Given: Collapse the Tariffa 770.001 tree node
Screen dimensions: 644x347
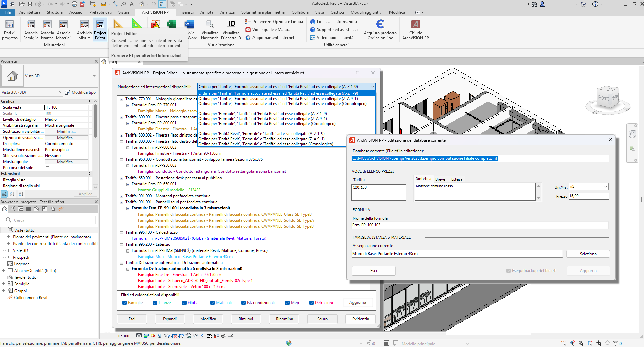Looking at the screenshot, I should pos(122,99).
